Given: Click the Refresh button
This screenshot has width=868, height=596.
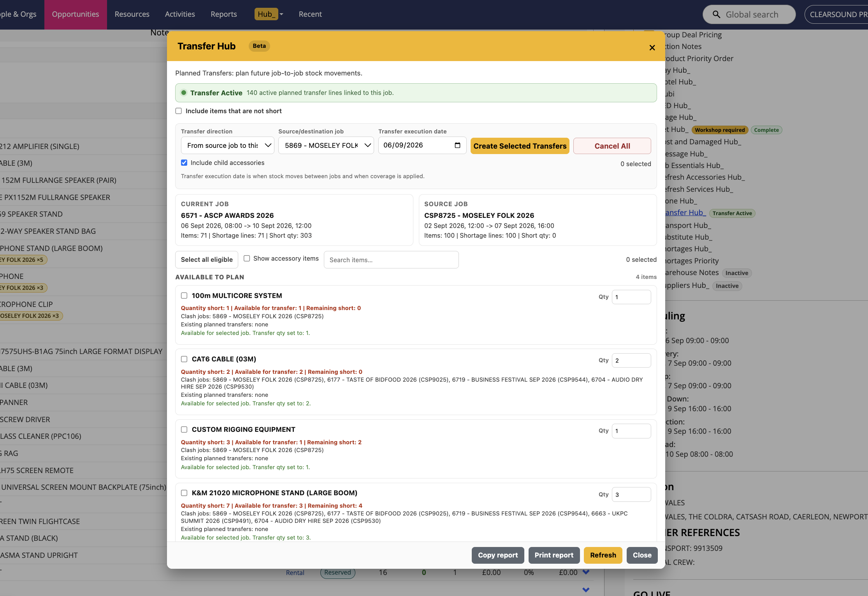Looking at the screenshot, I should [x=603, y=555].
